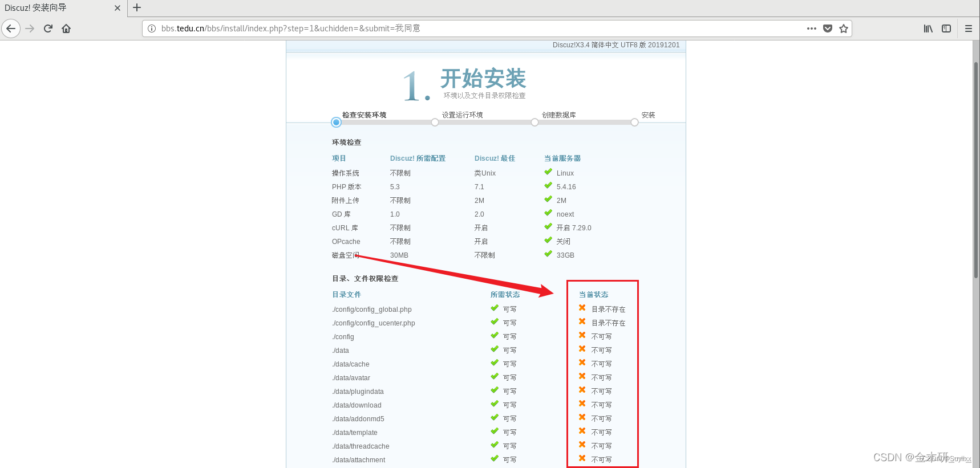
Task: Click the green check next to 33GB
Action: click(x=548, y=254)
